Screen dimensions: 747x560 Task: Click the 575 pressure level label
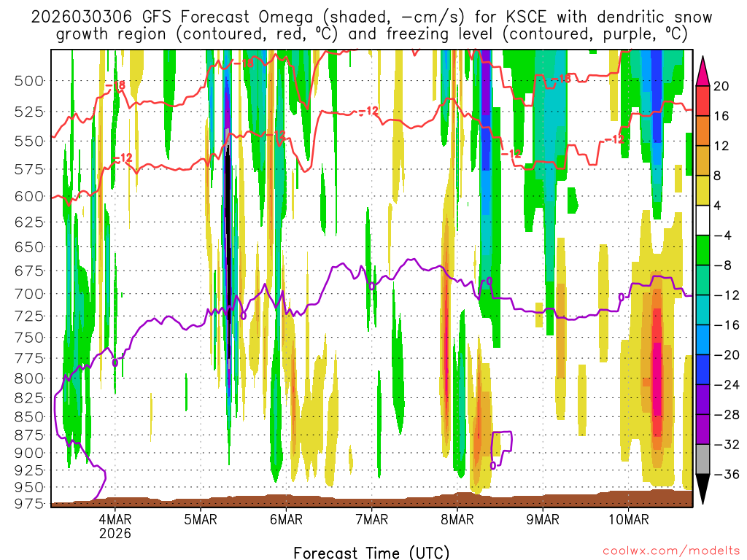28,169
